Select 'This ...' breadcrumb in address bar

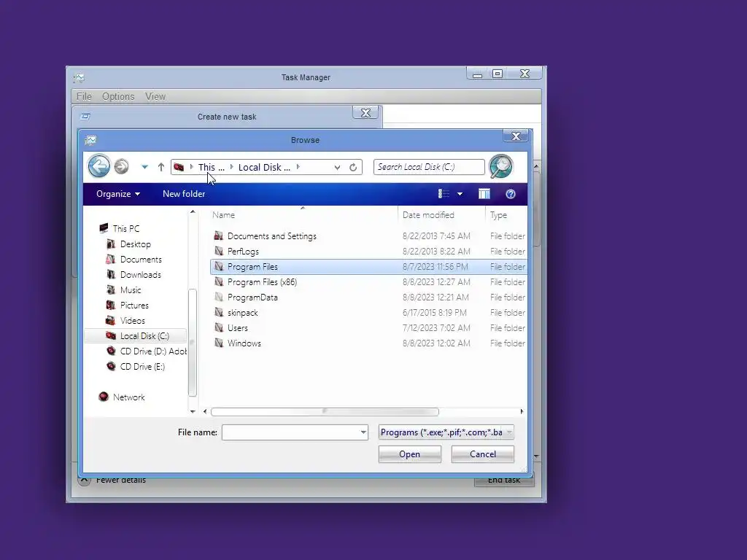(x=211, y=167)
